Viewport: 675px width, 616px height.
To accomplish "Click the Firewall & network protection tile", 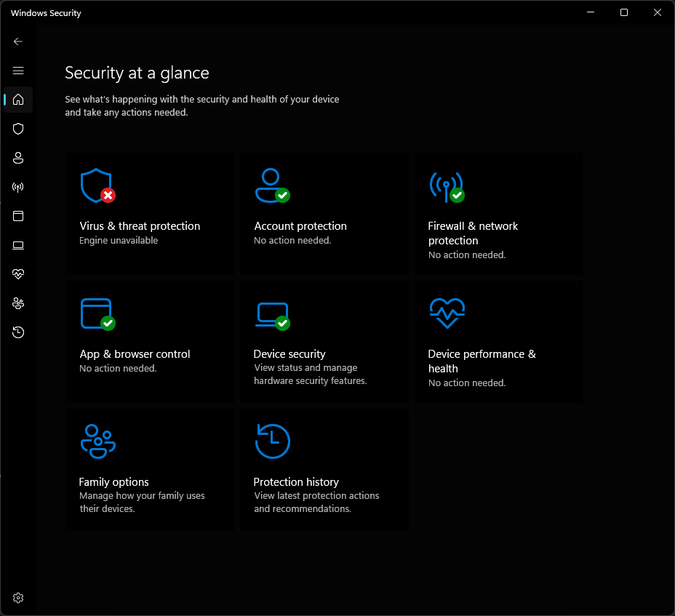I will [499, 214].
